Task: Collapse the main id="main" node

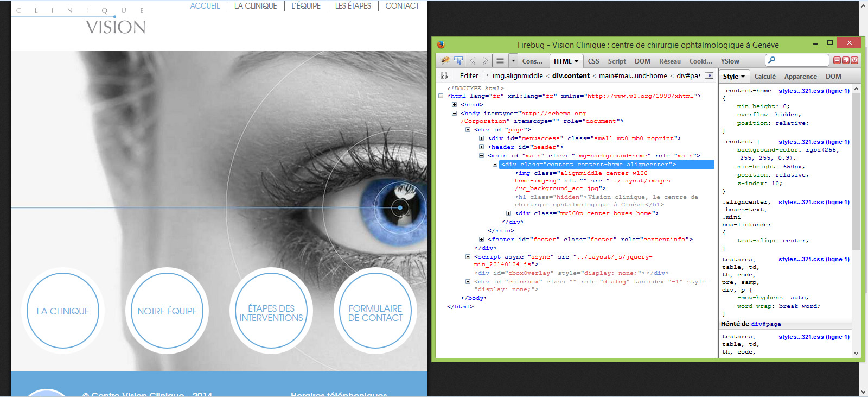Action: tap(481, 156)
